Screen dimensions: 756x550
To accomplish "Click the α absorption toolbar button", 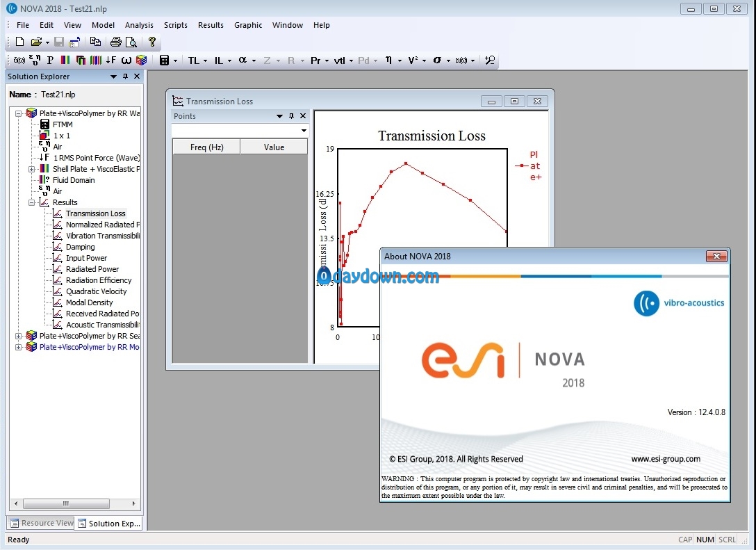I will [x=243, y=60].
